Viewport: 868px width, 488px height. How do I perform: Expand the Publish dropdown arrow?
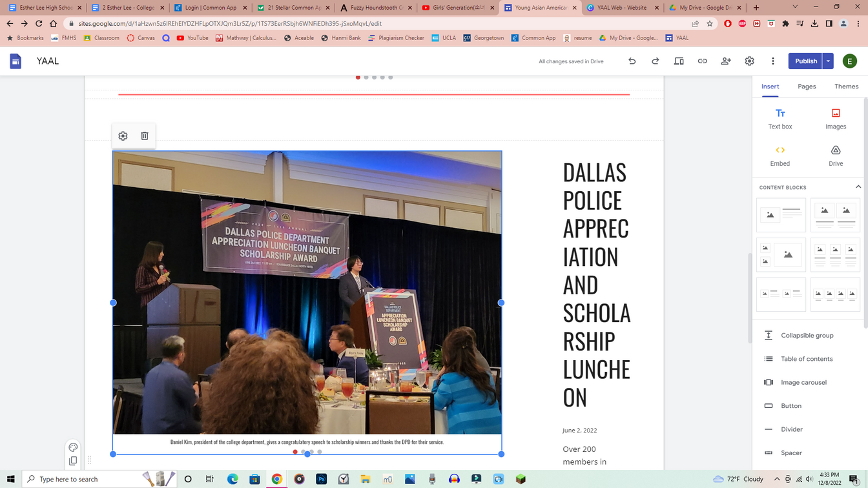828,61
